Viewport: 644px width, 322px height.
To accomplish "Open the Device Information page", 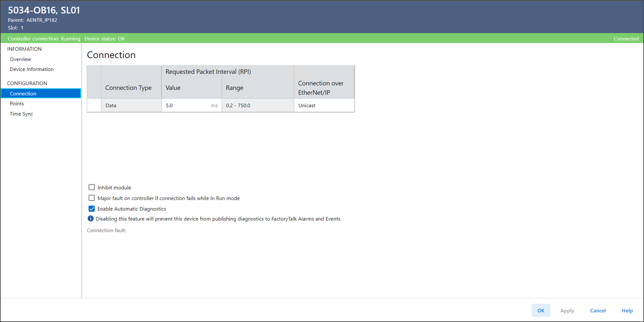I will (x=32, y=69).
